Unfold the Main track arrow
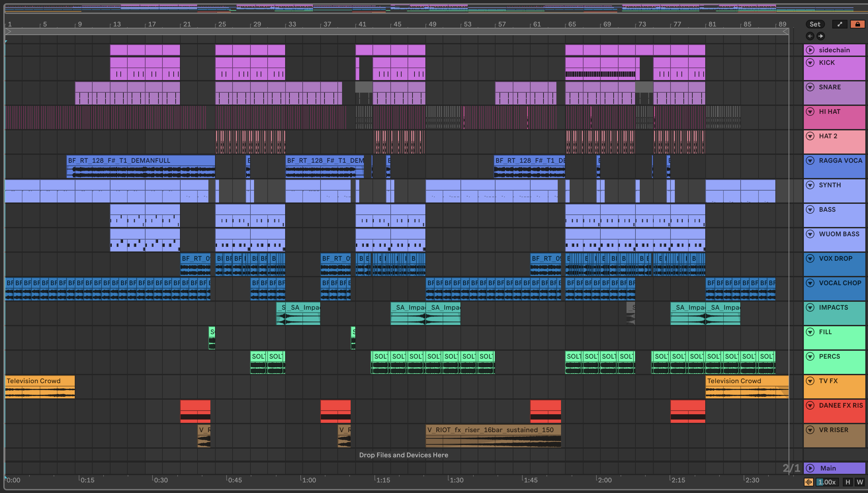This screenshot has width=868, height=493. pos(810,468)
